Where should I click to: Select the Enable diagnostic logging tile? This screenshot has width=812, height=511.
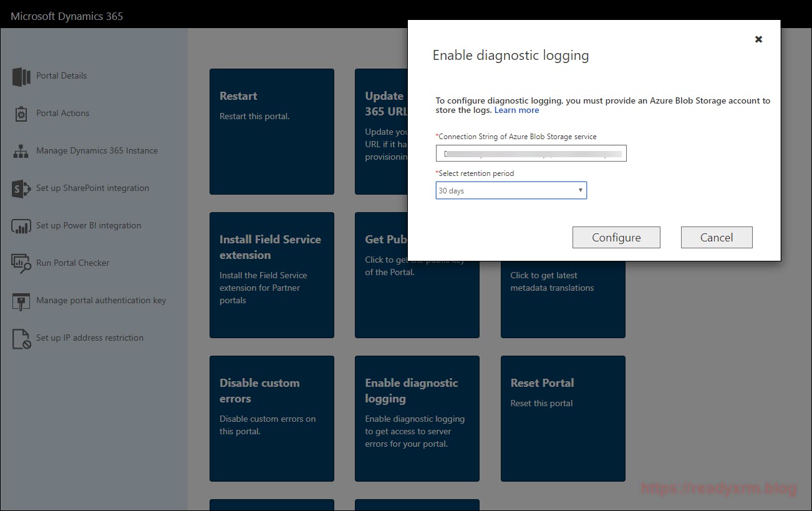[x=417, y=419]
